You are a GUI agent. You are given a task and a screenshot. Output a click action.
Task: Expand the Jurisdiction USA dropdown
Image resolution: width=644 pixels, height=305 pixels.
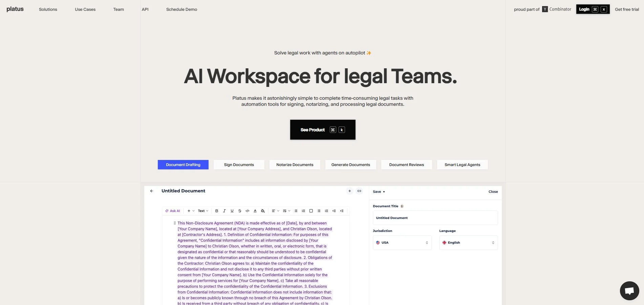(402, 243)
